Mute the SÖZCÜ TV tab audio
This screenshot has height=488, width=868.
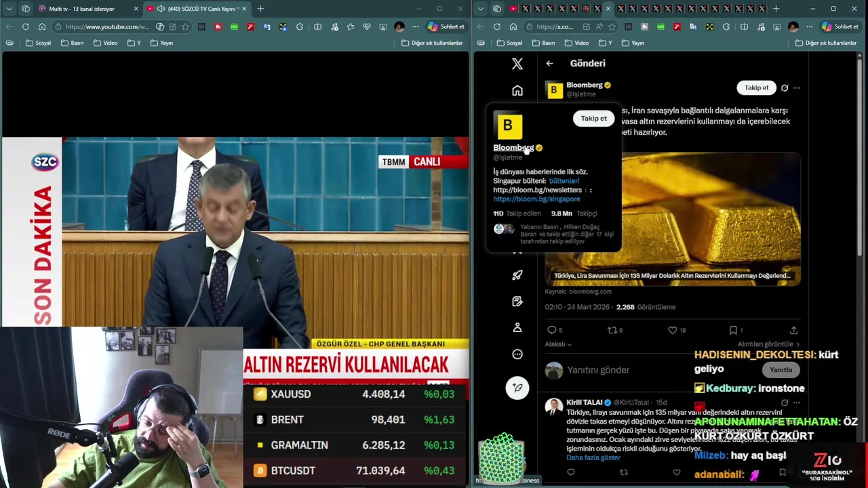point(161,9)
